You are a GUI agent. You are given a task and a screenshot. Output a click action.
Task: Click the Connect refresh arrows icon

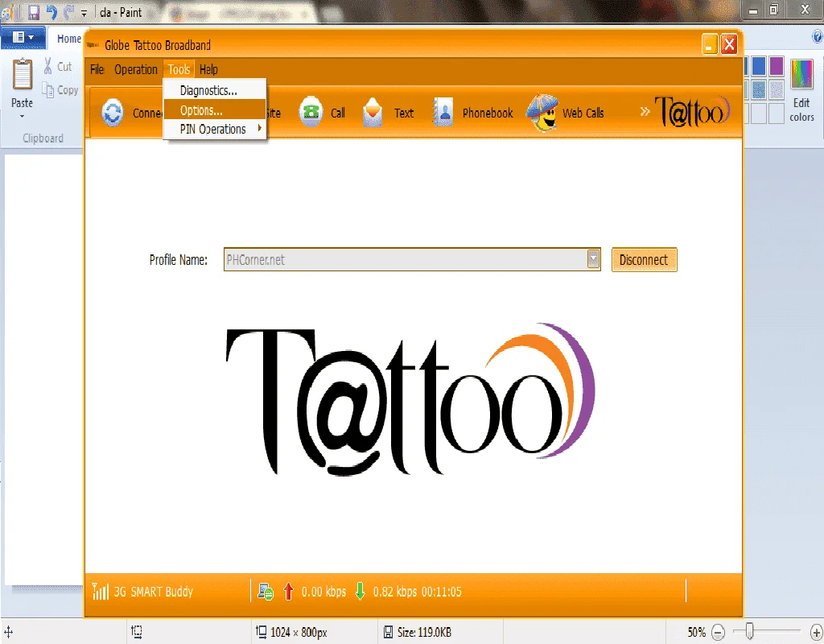pyautogui.click(x=113, y=113)
